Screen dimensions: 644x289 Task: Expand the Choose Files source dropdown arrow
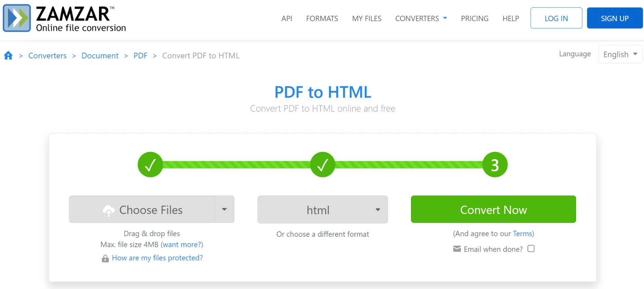pyautogui.click(x=225, y=209)
